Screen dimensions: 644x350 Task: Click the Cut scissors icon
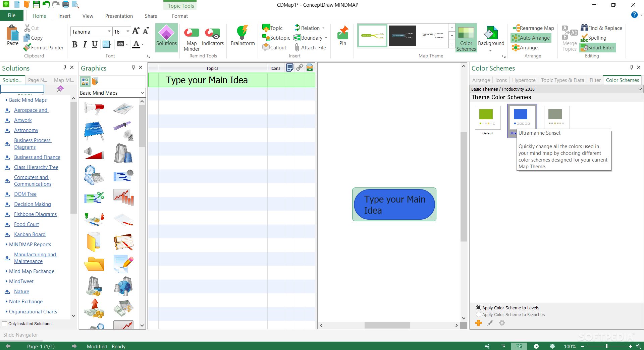(28, 28)
